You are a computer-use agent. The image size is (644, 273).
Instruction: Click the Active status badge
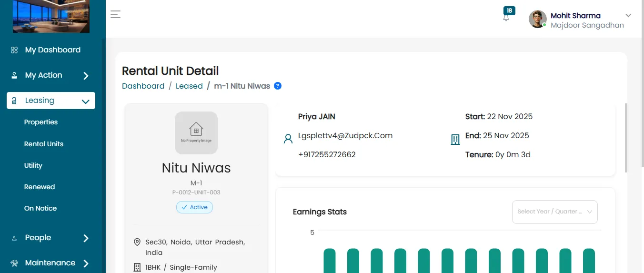(x=195, y=207)
